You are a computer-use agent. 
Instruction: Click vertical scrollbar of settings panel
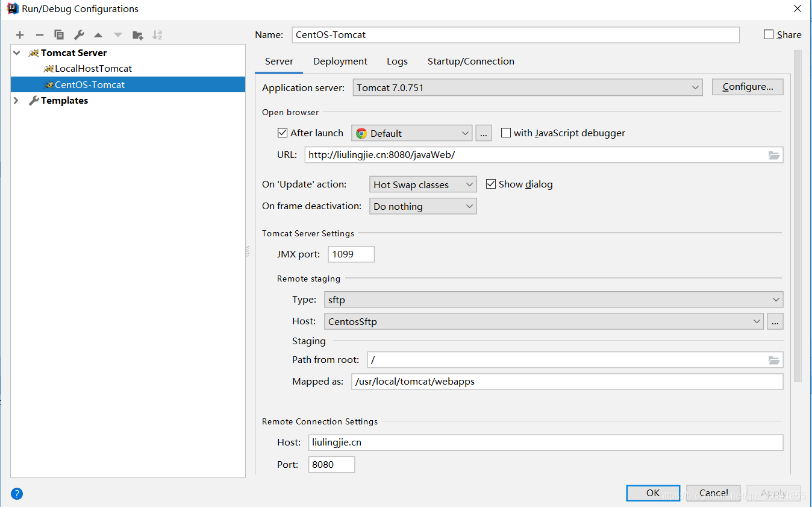798,217
